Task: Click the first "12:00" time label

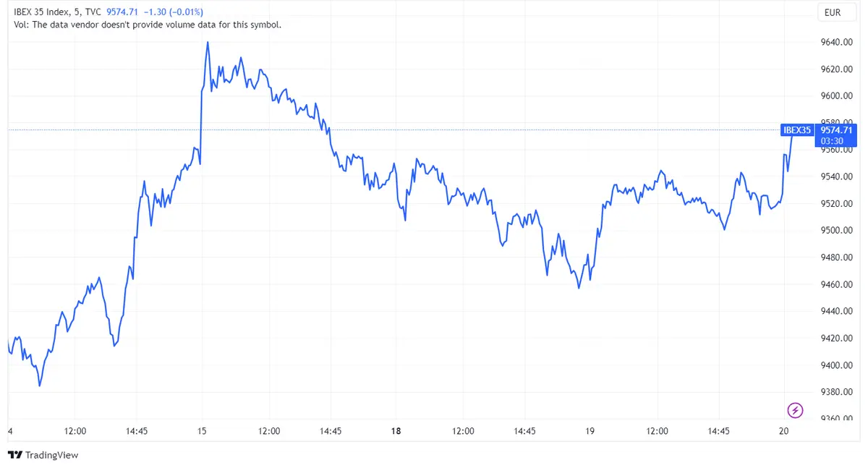Action: pyautogui.click(x=75, y=431)
